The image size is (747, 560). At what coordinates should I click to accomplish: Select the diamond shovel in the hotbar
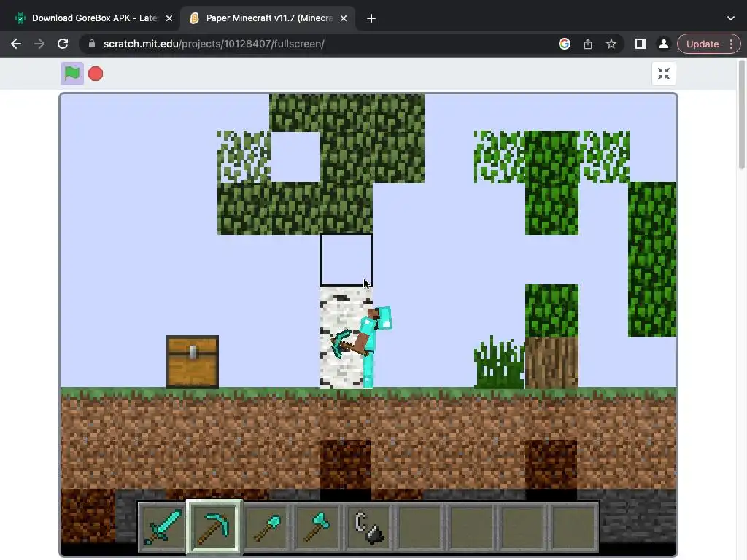click(267, 527)
